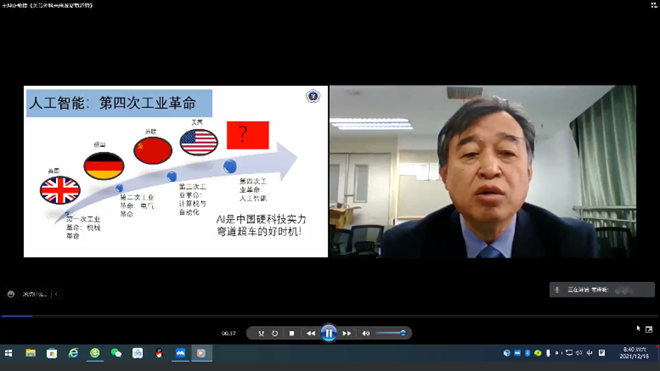The height and width of the screenshot is (371, 660).
Task: Toggle repeat mode in player
Action: (x=275, y=333)
